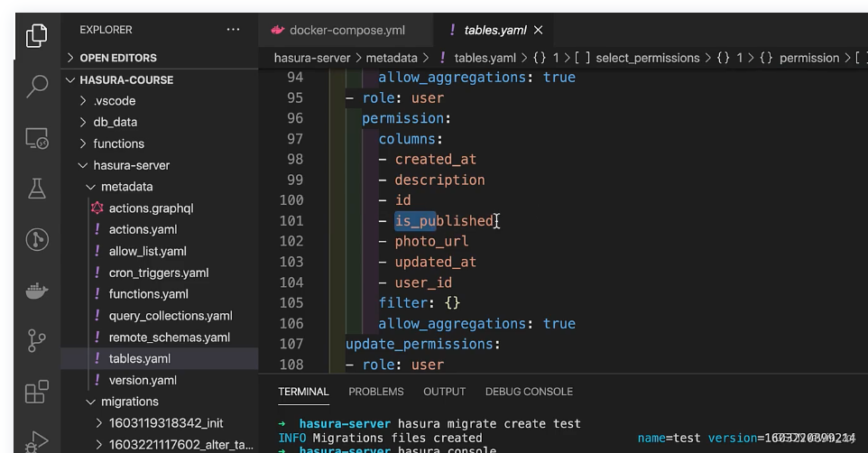Switch to the OUTPUT panel tab
This screenshot has width=868, height=453.
pos(445,392)
